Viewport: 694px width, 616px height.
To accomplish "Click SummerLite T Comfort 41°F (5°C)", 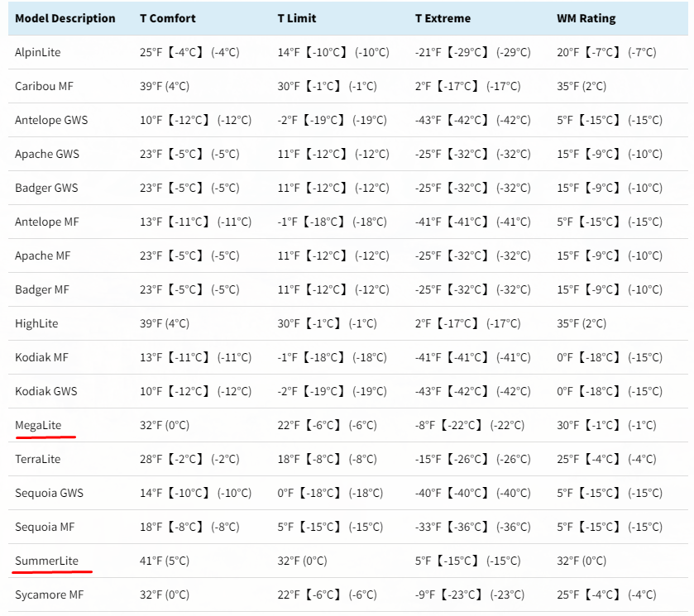I will pos(165,561).
